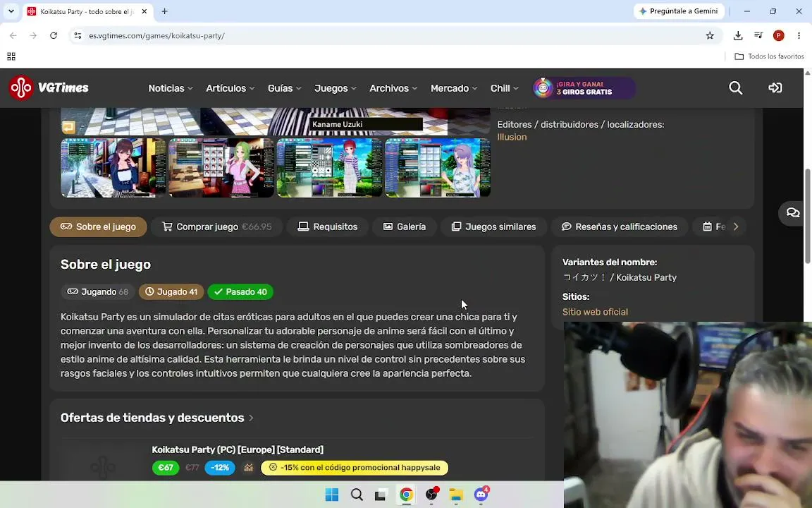Reload the page
812x508 pixels.
54,35
